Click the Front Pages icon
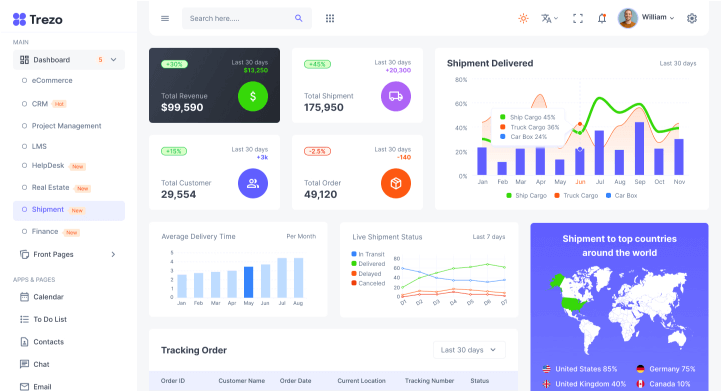The width and height of the screenshot is (721, 391). 24,254
